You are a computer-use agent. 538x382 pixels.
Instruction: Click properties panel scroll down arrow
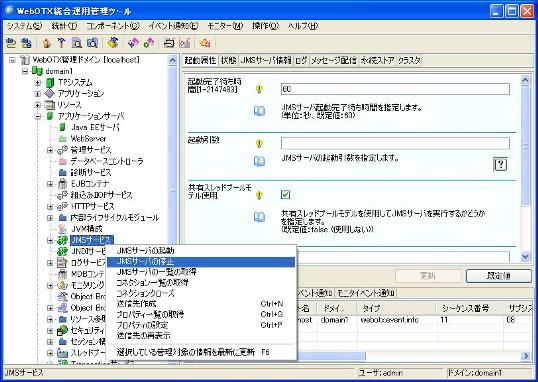(x=525, y=256)
